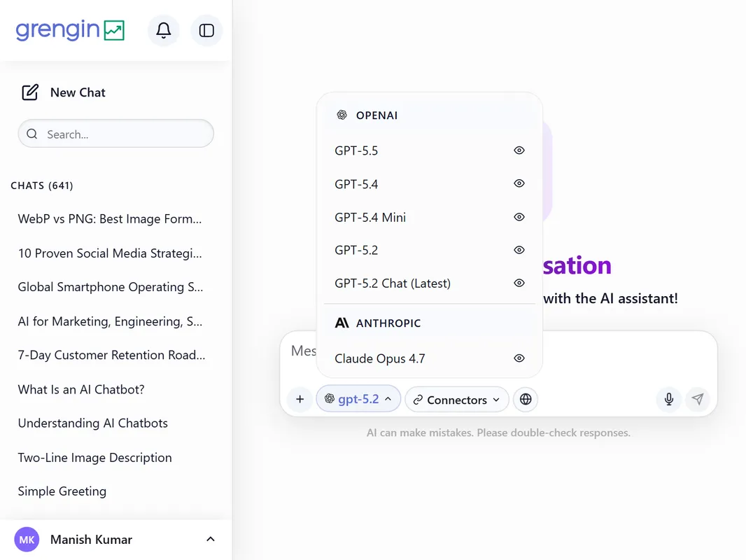The image size is (746, 560).
Task: Select GPT-5.4 Mini model
Action: point(429,217)
